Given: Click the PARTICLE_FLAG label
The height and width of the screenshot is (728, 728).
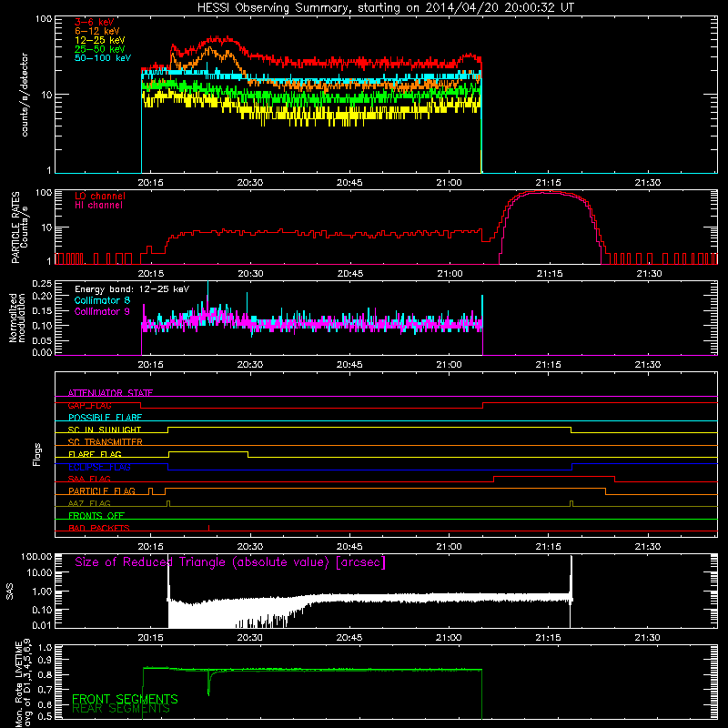Looking at the screenshot, I should [102, 491].
